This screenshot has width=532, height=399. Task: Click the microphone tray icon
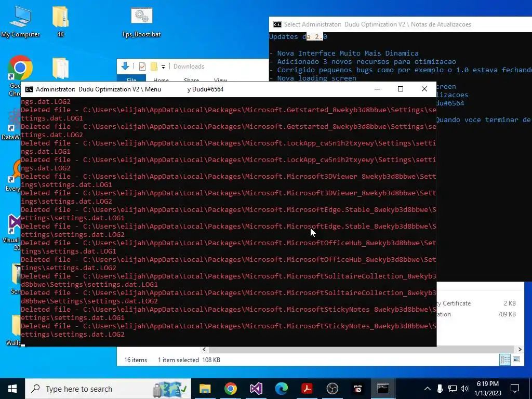440,389
